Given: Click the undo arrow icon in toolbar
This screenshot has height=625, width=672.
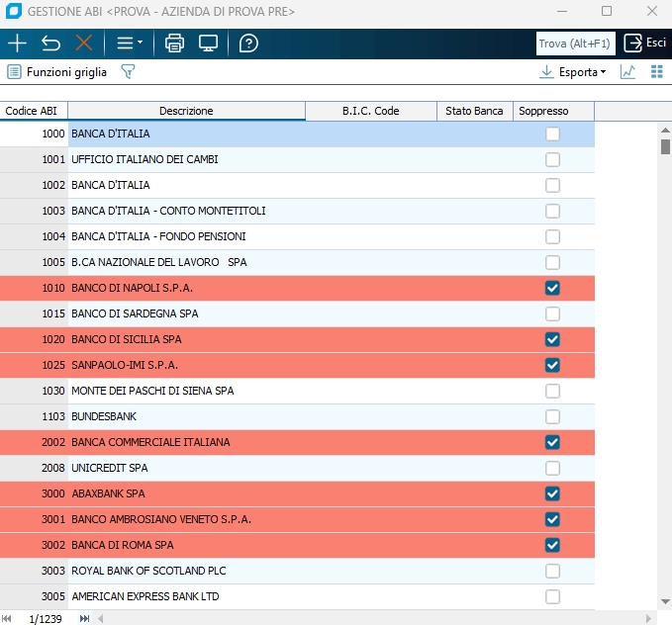Looking at the screenshot, I should [50, 44].
